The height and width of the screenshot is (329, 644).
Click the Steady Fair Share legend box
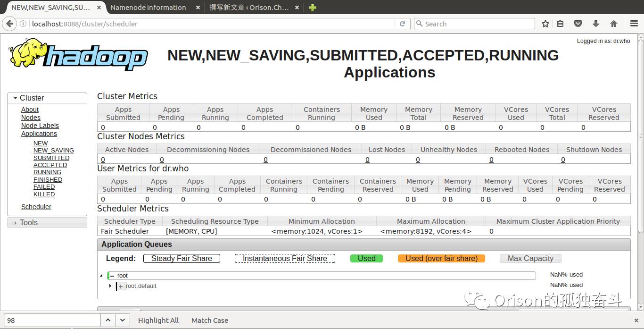click(182, 258)
